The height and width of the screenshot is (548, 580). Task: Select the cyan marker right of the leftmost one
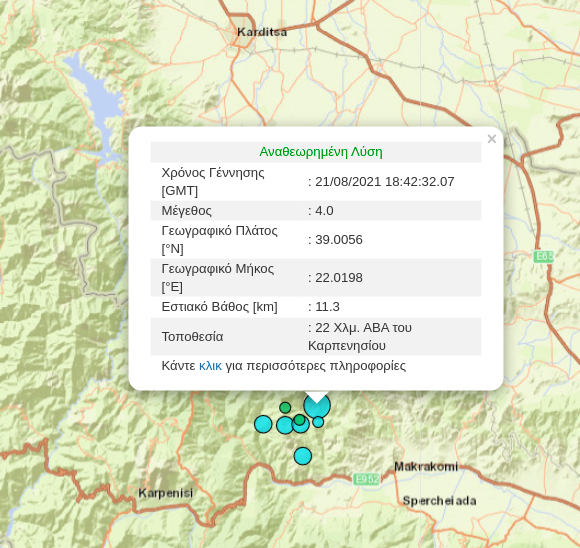[284, 426]
